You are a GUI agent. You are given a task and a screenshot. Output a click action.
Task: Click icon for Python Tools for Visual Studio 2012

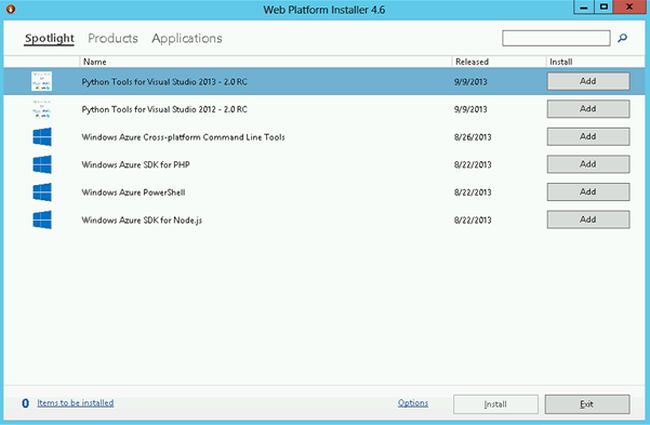point(42,109)
